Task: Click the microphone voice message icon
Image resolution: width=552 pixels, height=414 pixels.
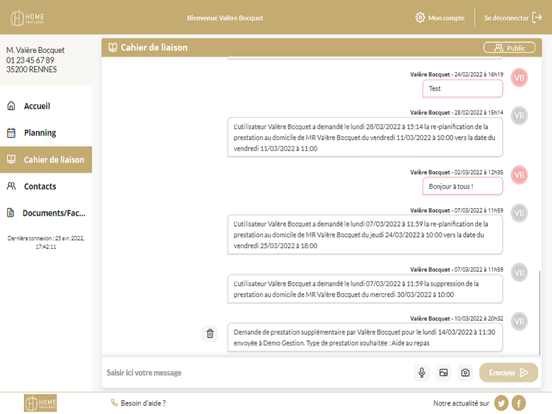Action: (422, 372)
